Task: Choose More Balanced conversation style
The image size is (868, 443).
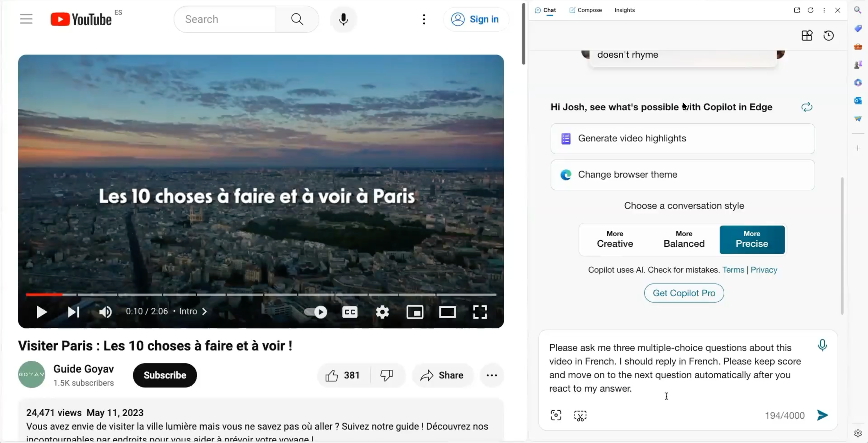Action: [684, 239]
